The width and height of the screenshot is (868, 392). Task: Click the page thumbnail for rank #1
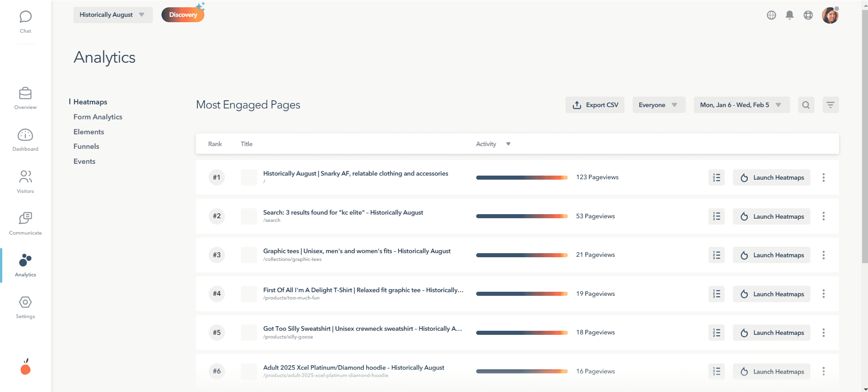coord(249,177)
